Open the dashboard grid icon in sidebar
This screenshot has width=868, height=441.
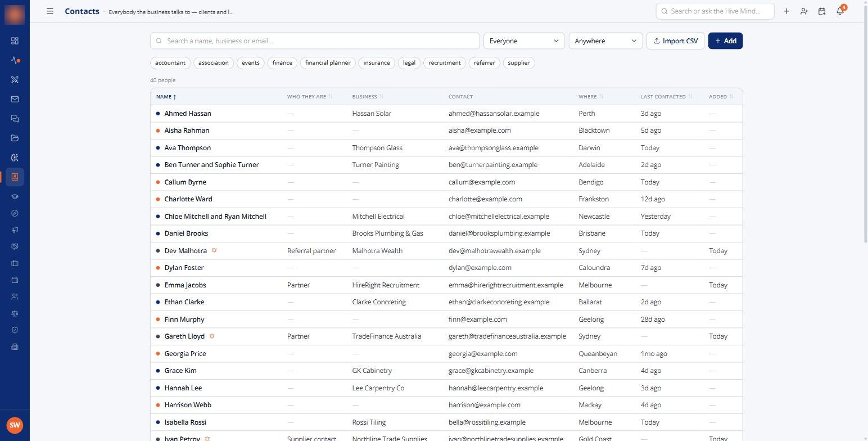coord(15,40)
